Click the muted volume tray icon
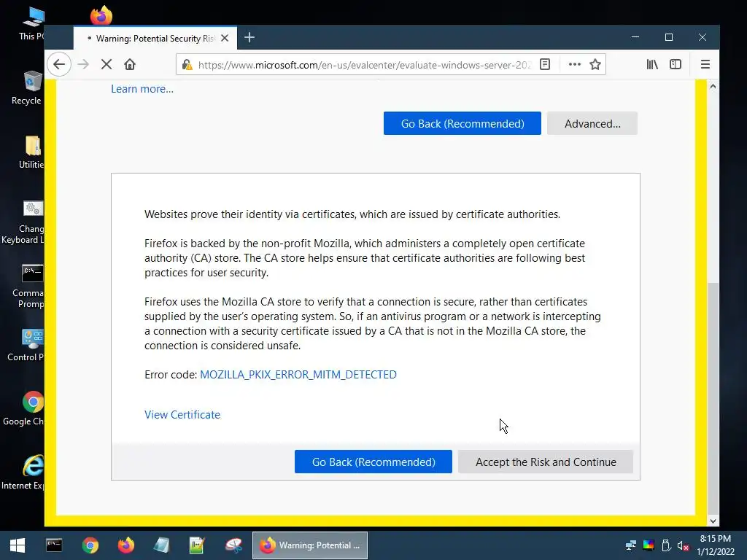The image size is (747, 560). click(683, 545)
